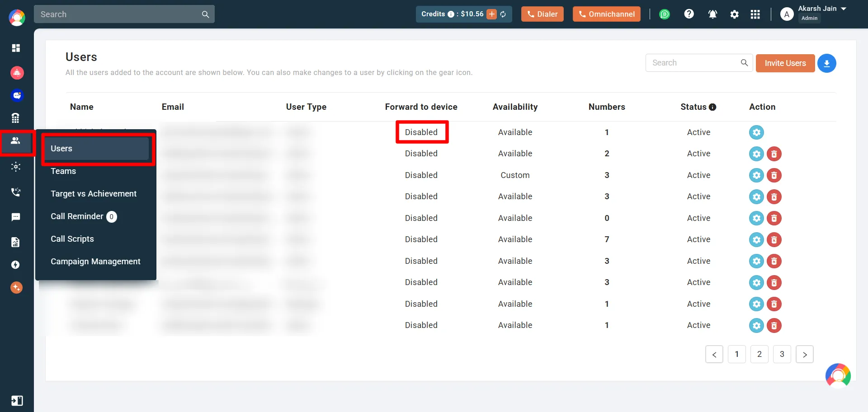Click the help question mark icon
The height and width of the screenshot is (412, 868).
click(689, 14)
